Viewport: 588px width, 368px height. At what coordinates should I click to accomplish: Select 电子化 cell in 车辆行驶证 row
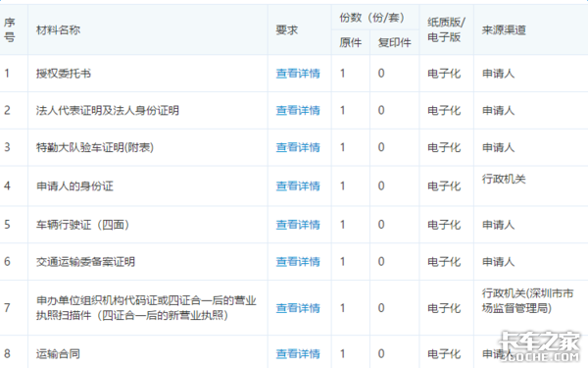tap(444, 225)
